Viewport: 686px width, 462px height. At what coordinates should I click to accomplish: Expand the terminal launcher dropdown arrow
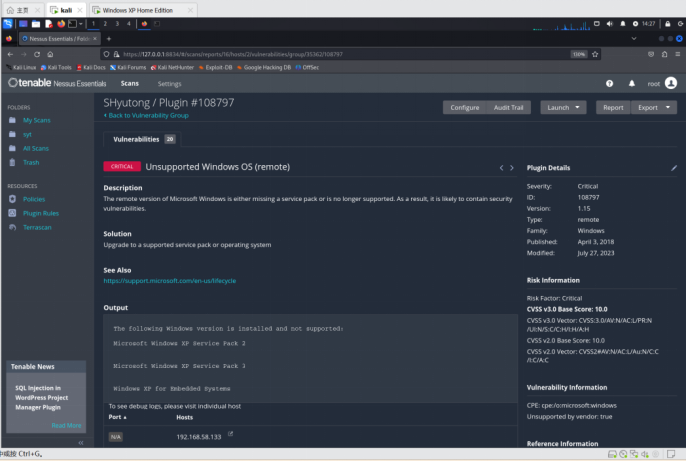[x=81, y=24]
